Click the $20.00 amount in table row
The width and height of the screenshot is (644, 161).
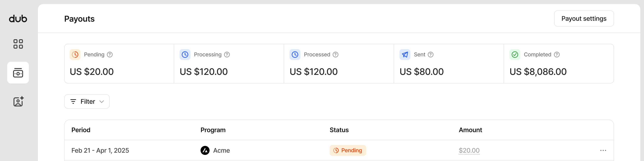click(x=469, y=150)
